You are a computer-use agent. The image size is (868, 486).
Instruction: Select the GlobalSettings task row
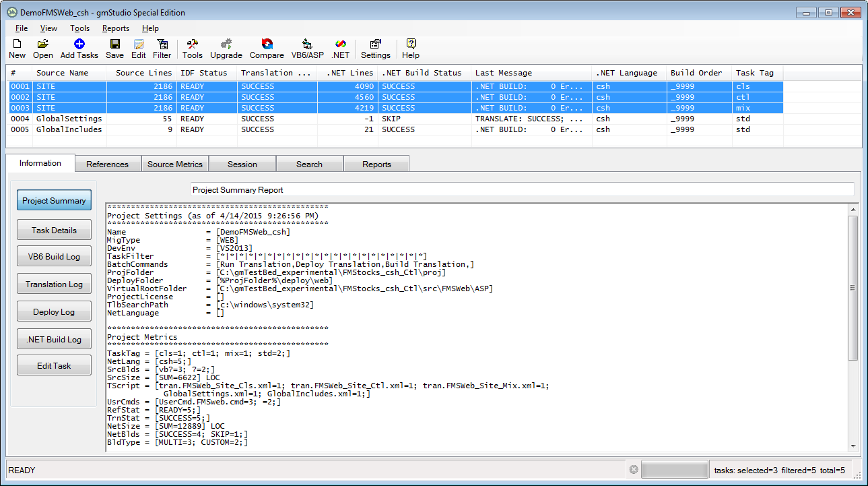pyautogui.click(x=69, y=119)
